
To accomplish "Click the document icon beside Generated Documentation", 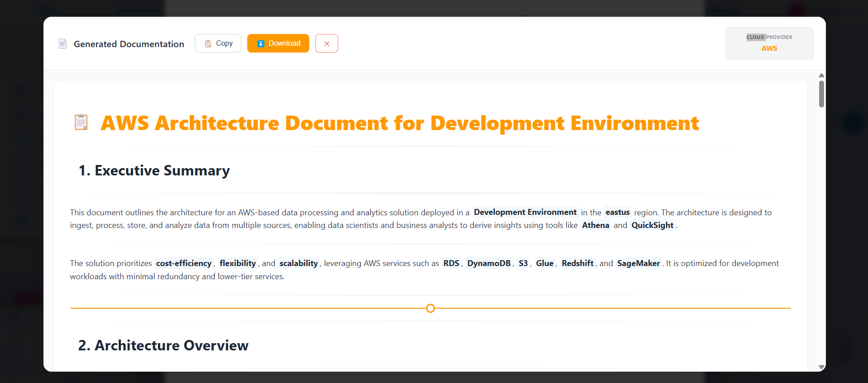I will point(63,44).
